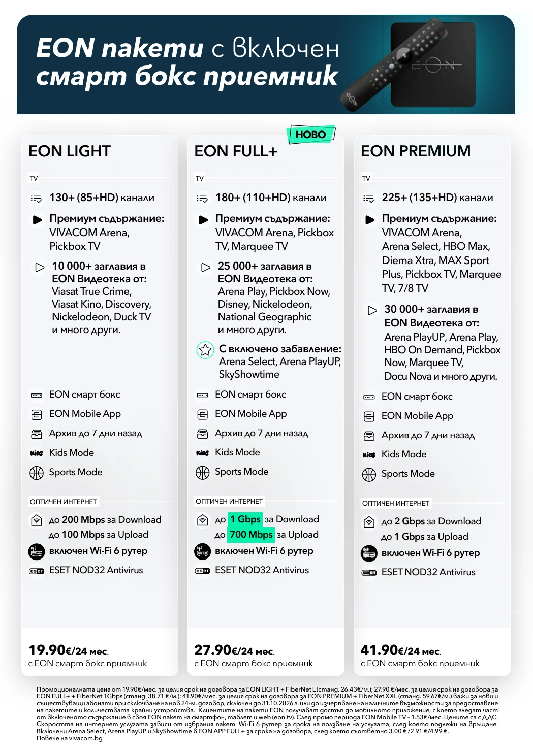Image resolution: width=533 pixels, height=756 pixels.
Task: Click the star icon beside С включено забавление
Action: click(205, 350)
